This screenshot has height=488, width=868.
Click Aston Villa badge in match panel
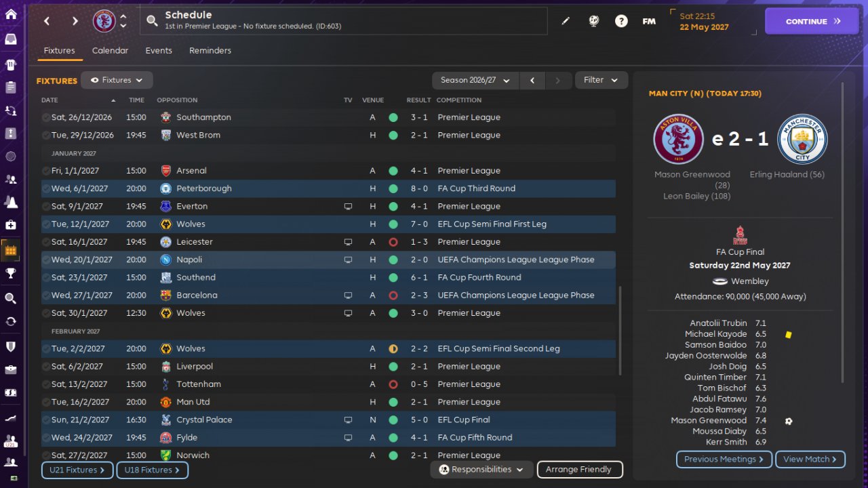(x=679, y=139)
